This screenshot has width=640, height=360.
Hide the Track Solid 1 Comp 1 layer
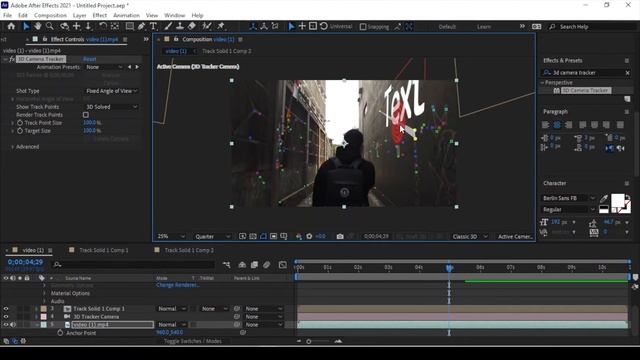coord(6,309)
